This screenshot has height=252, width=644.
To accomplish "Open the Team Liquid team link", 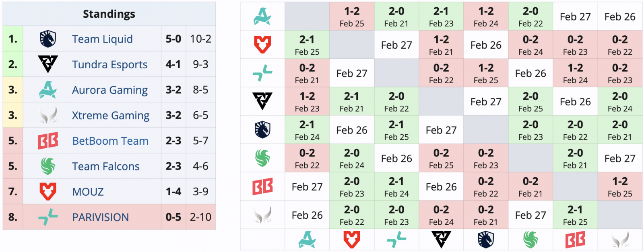I will [102, 39].
